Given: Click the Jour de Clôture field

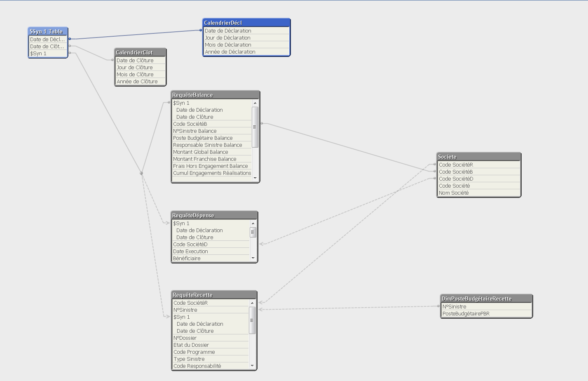Looking at the screenshot, I should (141, 67).
